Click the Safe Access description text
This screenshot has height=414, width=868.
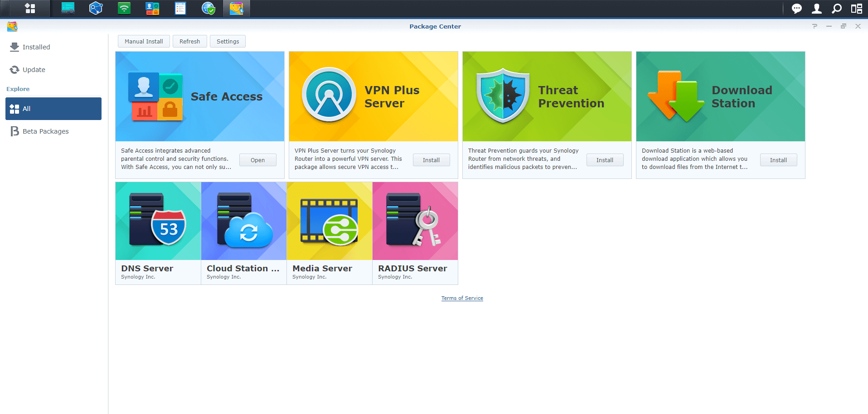(176, 159)
